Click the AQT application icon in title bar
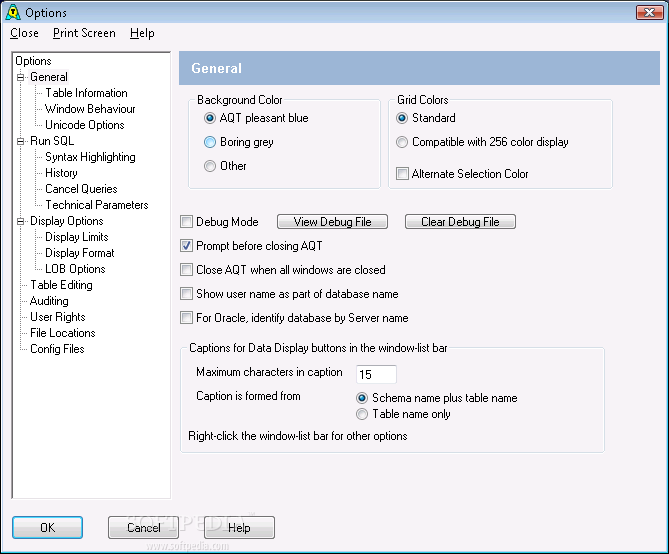The height and width of the screenshot is (554, 669). [13, 12]
